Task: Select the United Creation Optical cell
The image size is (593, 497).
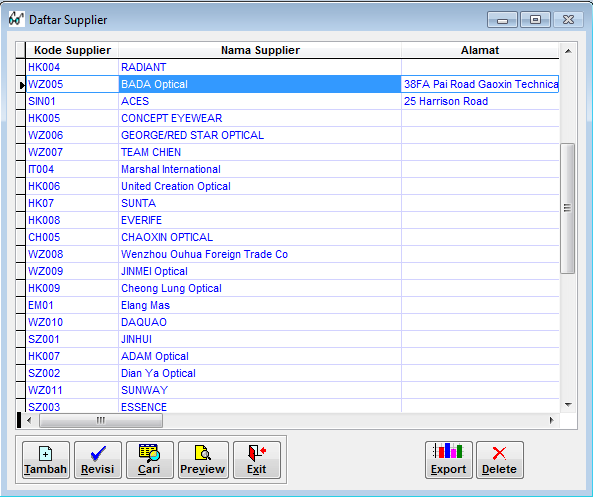Action: pos(260,186)
